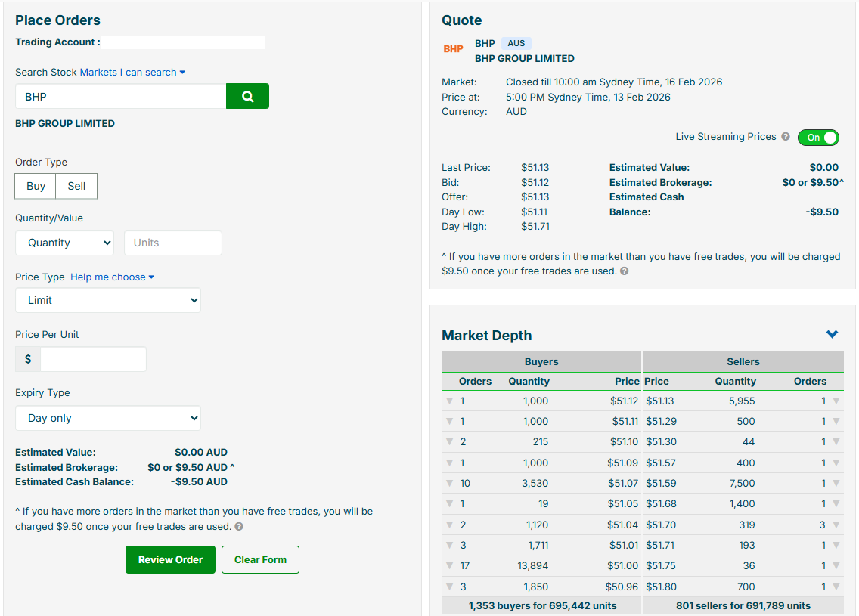Click help icon after quote brokerage note
This screenshot has width=859, height=616.
[x=625, y=271]
